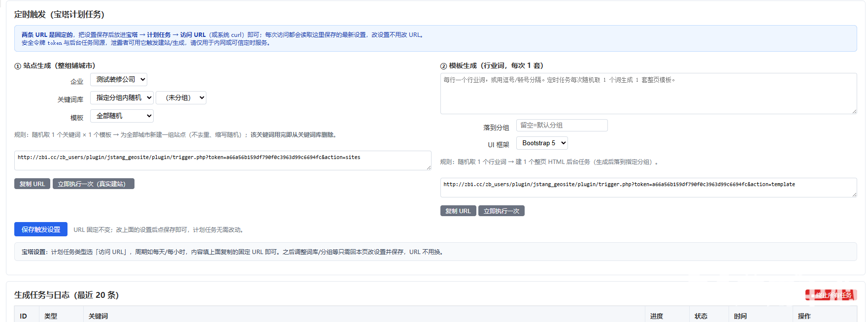This screenshot has height=322, width=868.
Task: Click the rule text starting 规则：随机取 1 个行业词
Action: coord(549,162)
